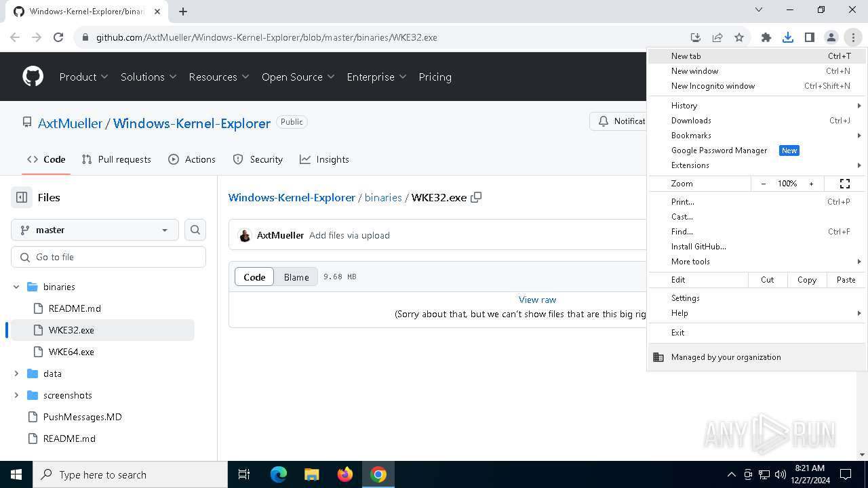The width and height of the screenshot is (868, 488).
Task: Open the AxtMueller owner link
Action: (x=71, y=123)
